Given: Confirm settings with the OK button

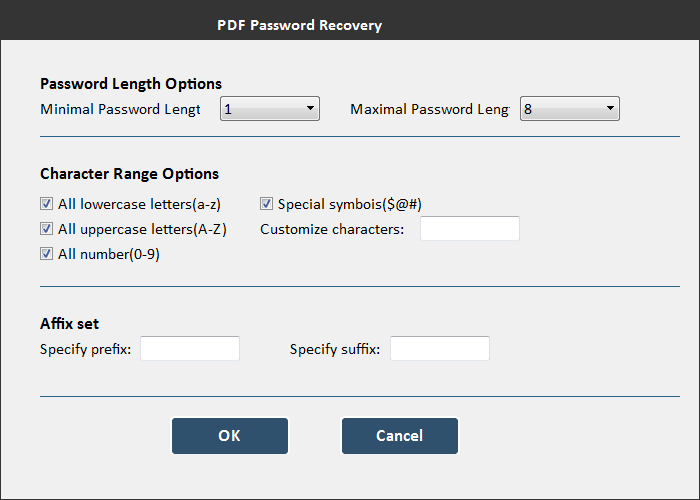Looking at the screenshot, I should click(x=230, y=436).
